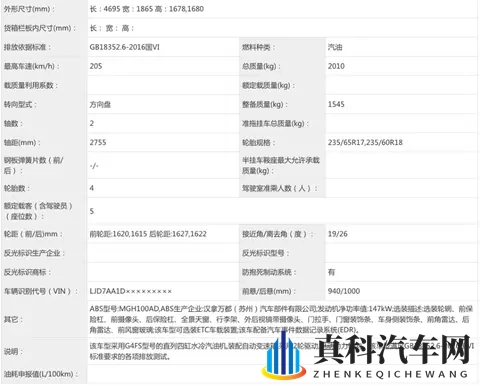
Task: Click the 车辆识别代号(VIN) label
Action: (x=40, y=291)
